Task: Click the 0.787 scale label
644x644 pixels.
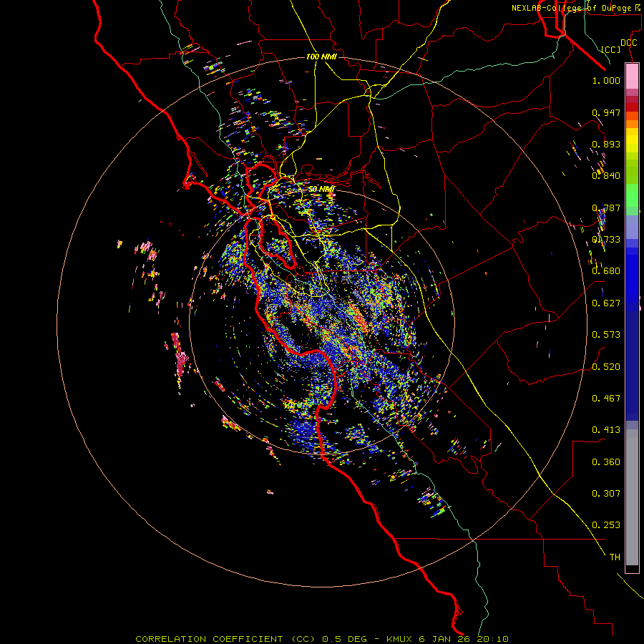Action: [x=606, y=208]
